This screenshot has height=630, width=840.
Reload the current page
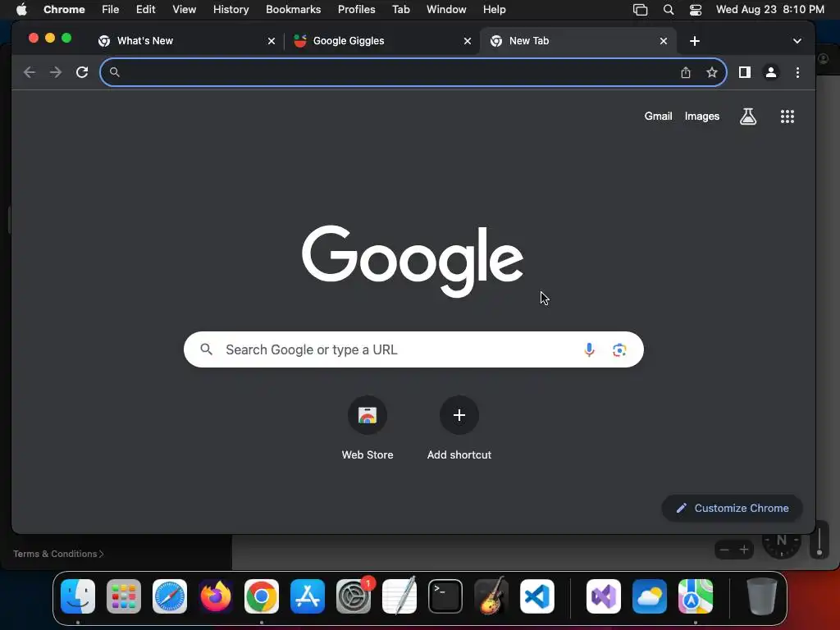(82, 72)
